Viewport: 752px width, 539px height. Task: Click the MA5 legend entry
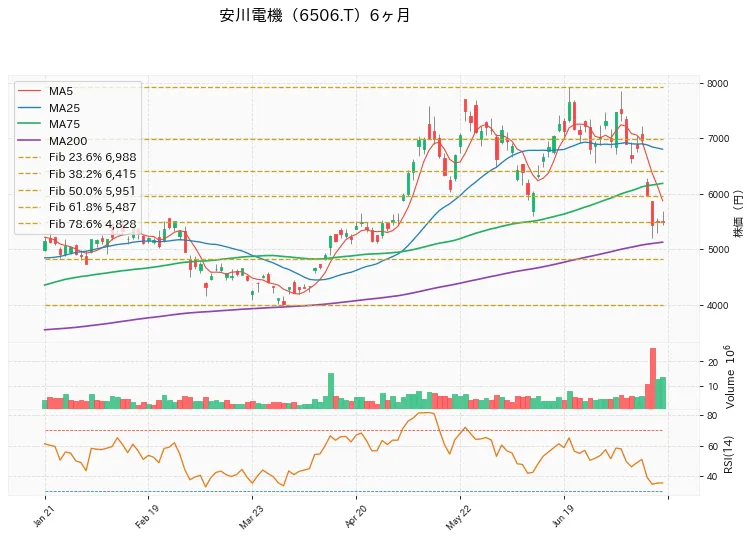click(45, 91)
